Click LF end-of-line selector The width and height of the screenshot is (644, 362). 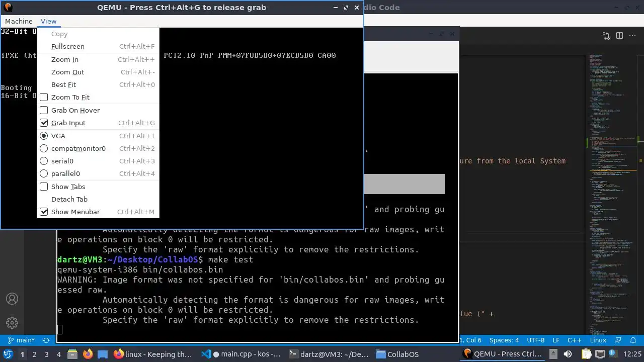pyautogui.click(x=556, y=340)
